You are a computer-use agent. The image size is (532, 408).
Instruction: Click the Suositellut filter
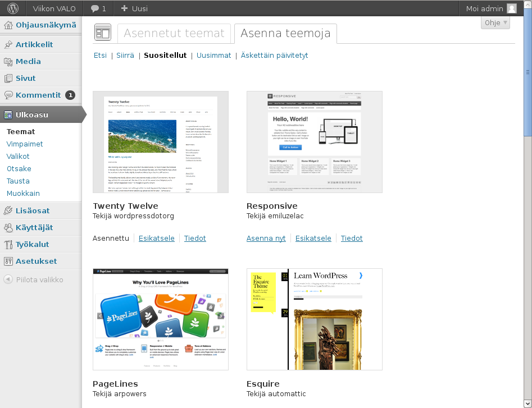pyautogui.click(x=165, y=55)
